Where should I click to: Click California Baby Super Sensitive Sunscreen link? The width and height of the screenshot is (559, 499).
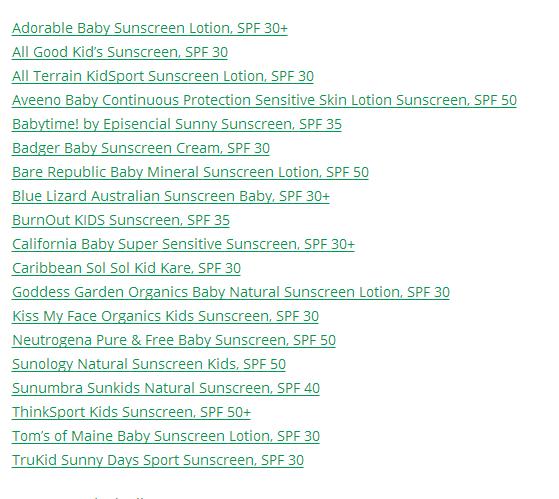click(x=183, y=244)
